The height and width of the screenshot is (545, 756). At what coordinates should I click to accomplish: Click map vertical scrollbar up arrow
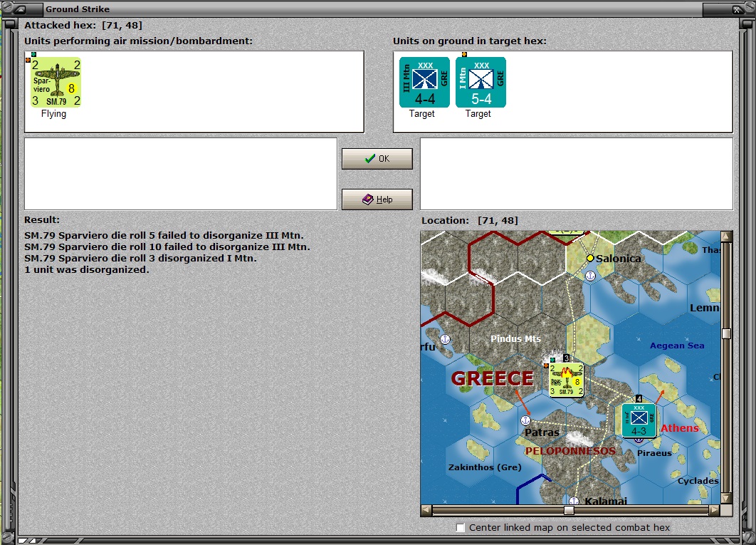click(x=726, y=236)
